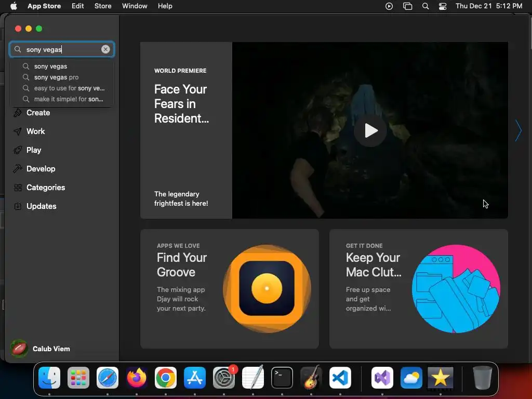Open Categories in the sidebar
The height and width of the screenshot is (399, 532).
(x=46, y=187)
